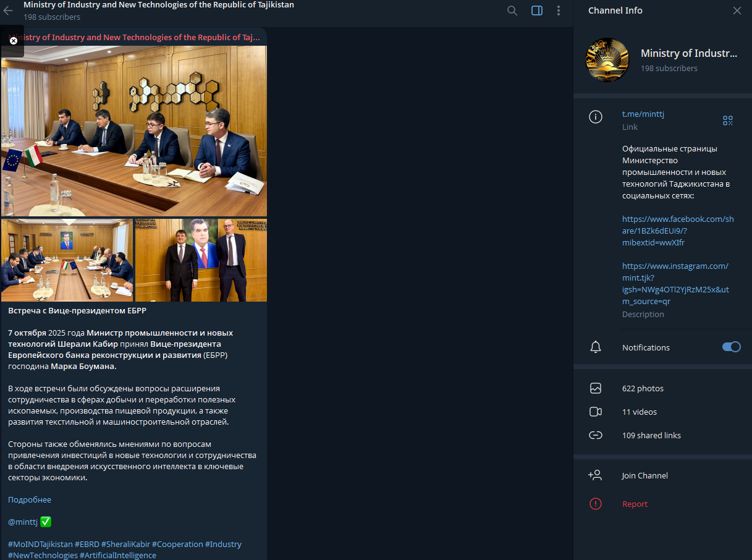Click the bell notifications icon
This screenshot has height=560, width=752.
point(596,347)
